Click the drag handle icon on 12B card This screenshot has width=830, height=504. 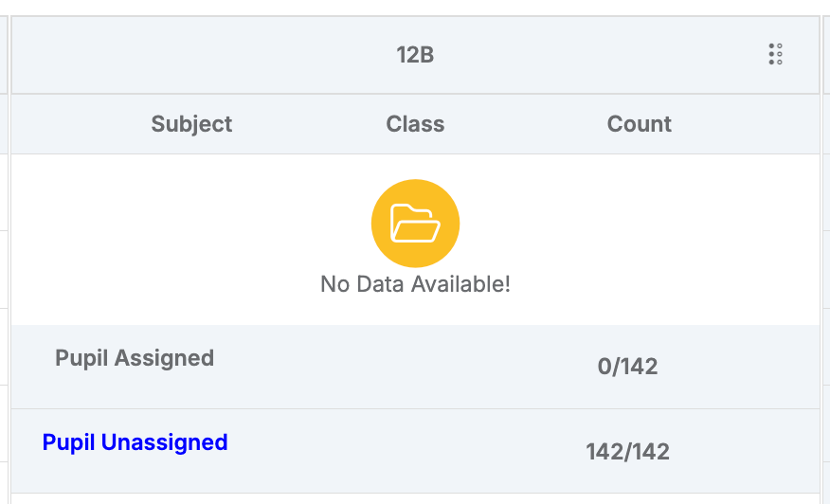click(775, 55)
